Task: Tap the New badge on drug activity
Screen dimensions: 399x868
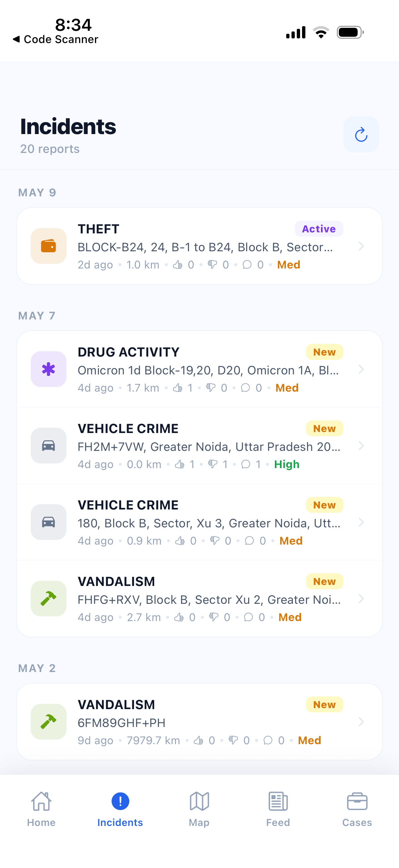Action: (324, 352)
